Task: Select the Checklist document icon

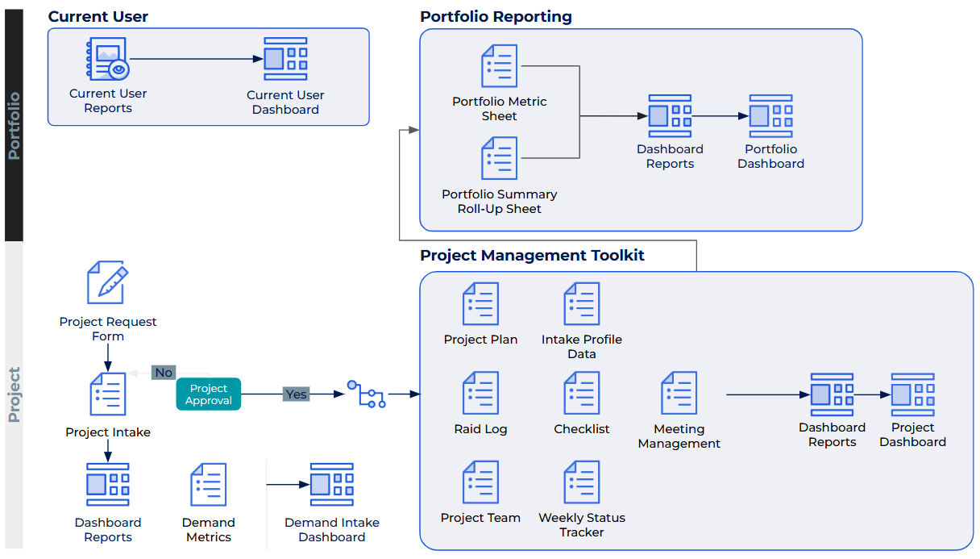Action: 581,393
